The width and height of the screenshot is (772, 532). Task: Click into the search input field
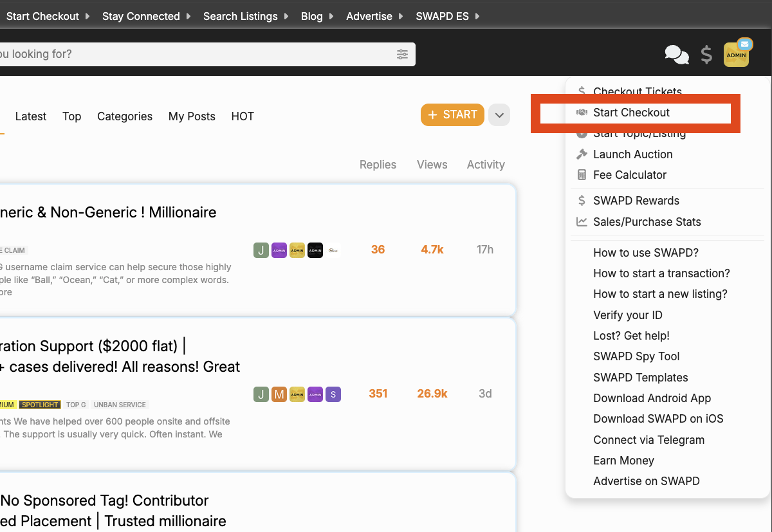click(x=193, y=54)
